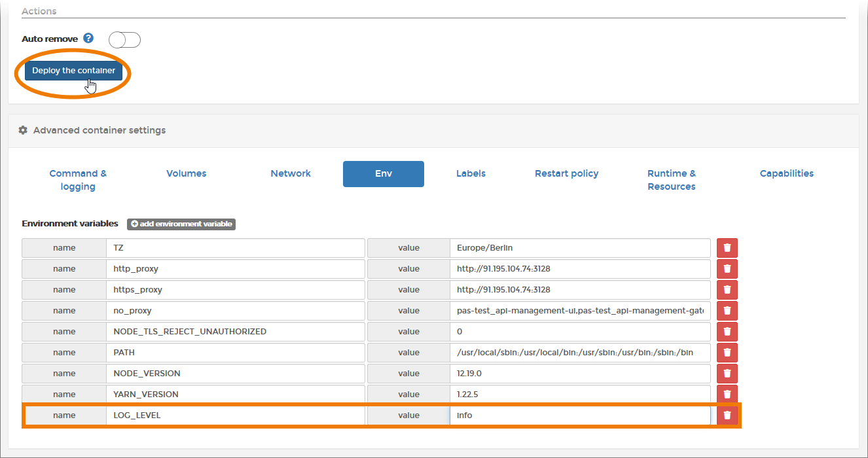Remove the LOG_LEVEL variable with trash icon

click(x=727, y=415)
